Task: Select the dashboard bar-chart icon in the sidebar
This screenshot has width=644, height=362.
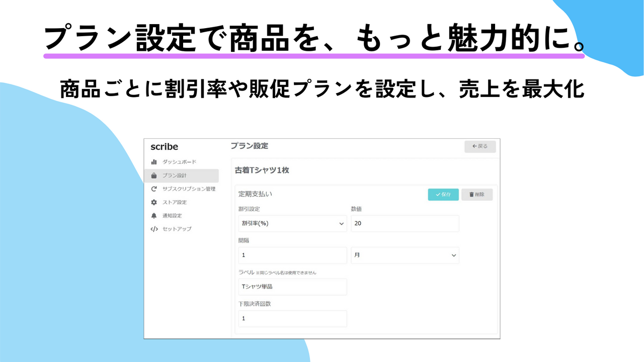Action: [x=154, y=162]
